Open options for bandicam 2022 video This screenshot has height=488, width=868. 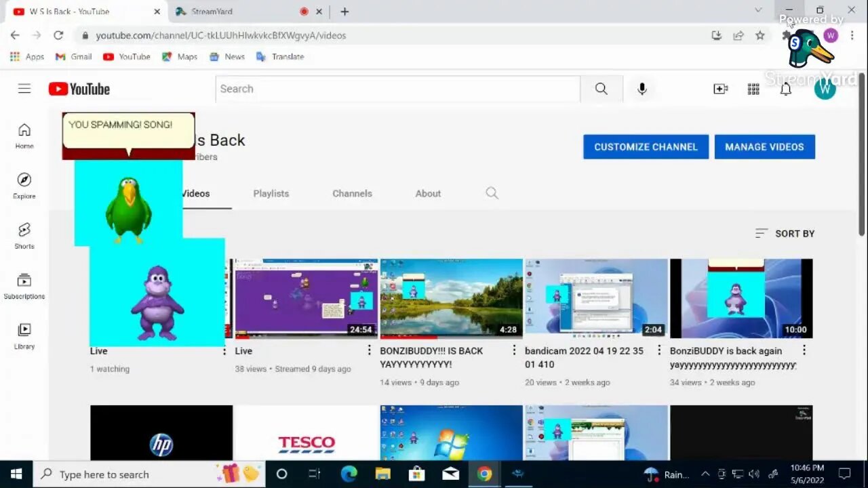tap(658, 350)
